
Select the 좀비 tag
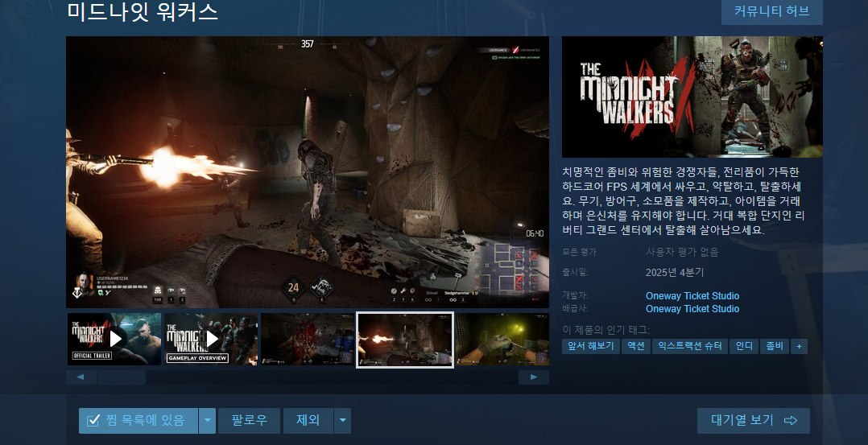[775, 347]
